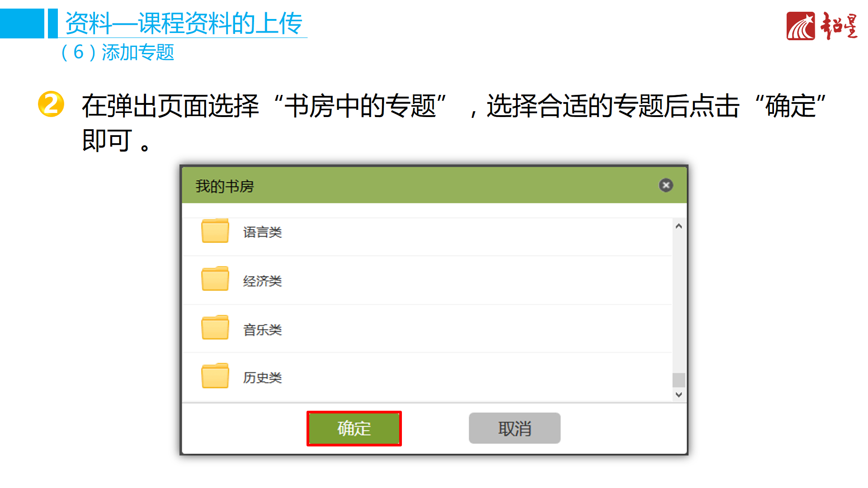This screenshot has width=868, height=488.
Task: Click the 音乐类 folder icon
Action: point(215,328)
